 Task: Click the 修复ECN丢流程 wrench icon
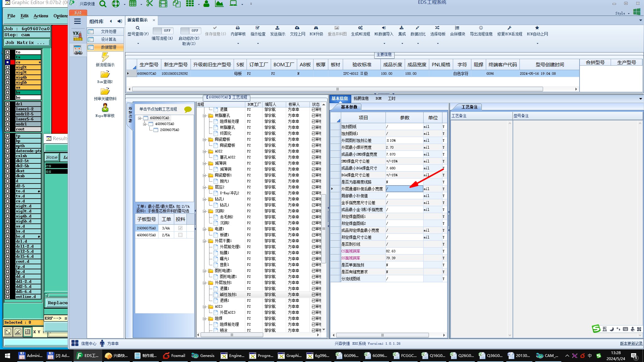(509, 28)
